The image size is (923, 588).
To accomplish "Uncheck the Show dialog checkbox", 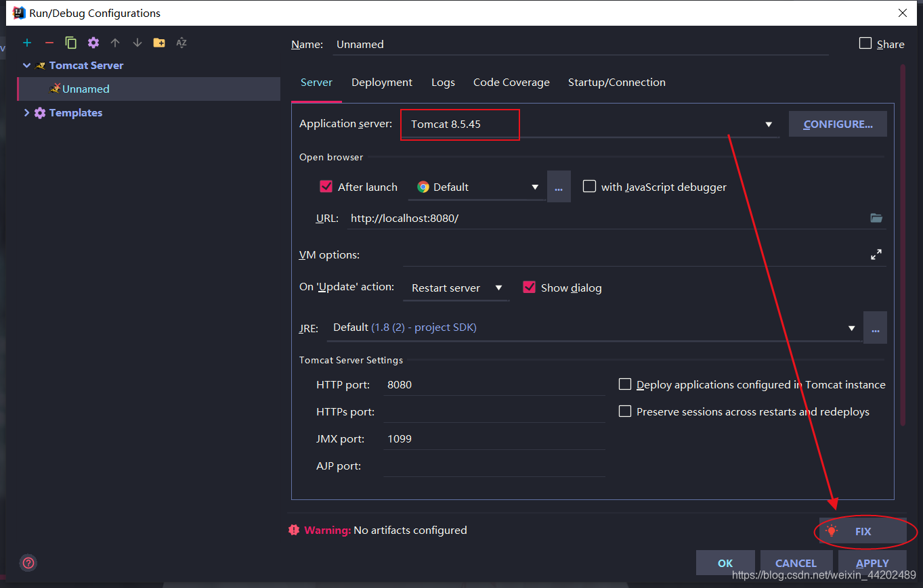I will (x=529, y=287).
